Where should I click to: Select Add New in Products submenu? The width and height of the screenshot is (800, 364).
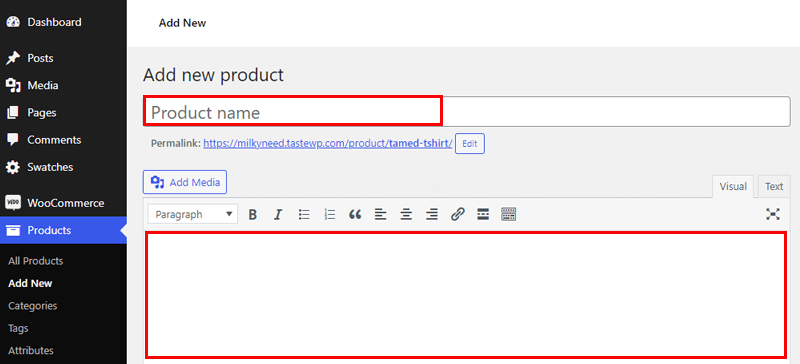(x=30, y=283)
